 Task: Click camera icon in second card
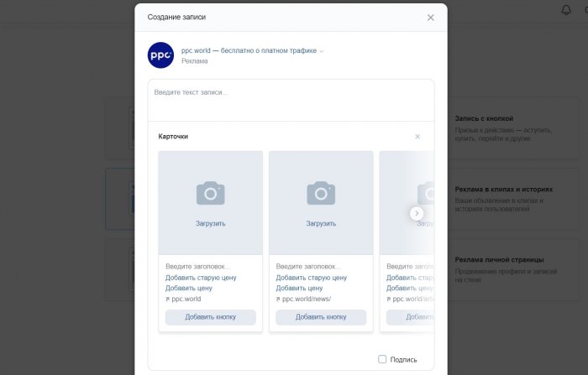[321, 194]
